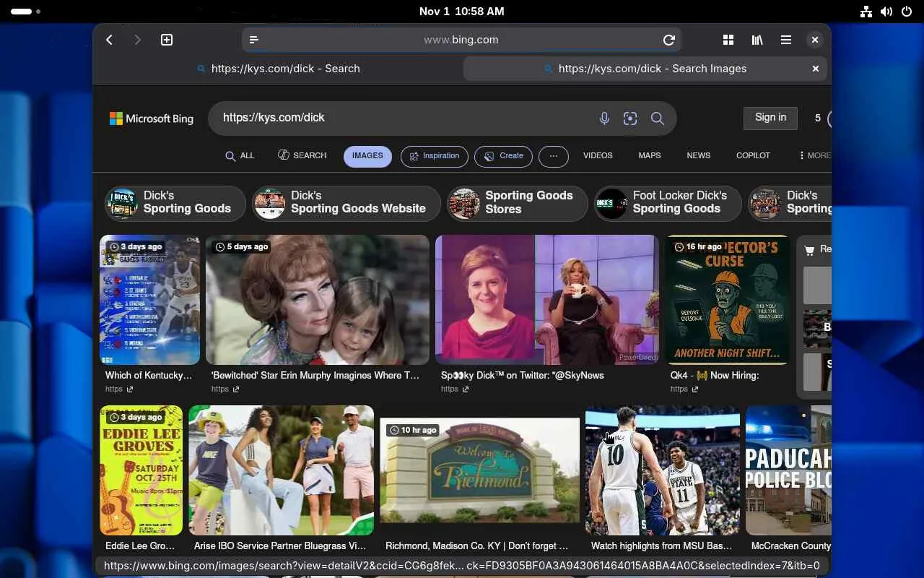Open the MSU basketball players image

pyautogui.click(x=663, y=470)
